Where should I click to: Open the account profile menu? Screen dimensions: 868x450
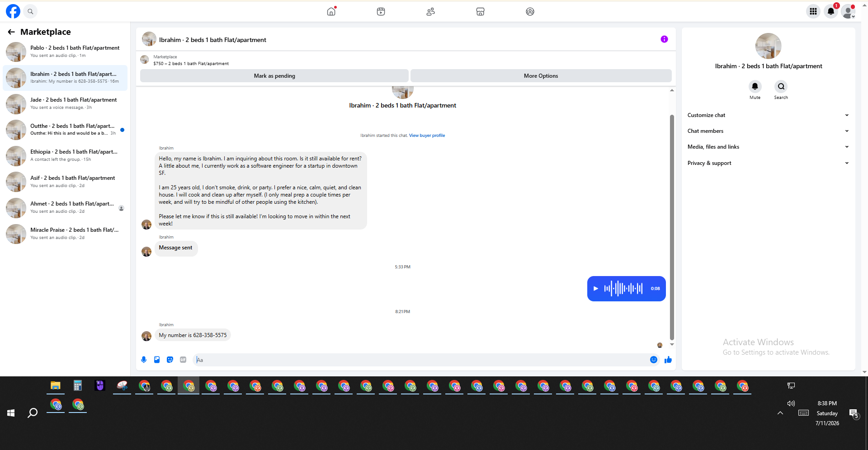(x=848, y=11)
